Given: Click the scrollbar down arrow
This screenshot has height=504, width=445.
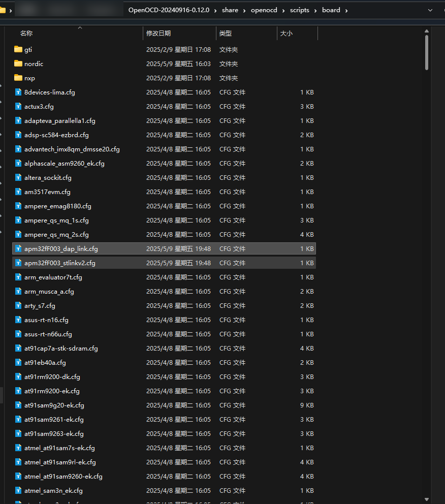Looking at the screenshot, I should click(427, 499).
